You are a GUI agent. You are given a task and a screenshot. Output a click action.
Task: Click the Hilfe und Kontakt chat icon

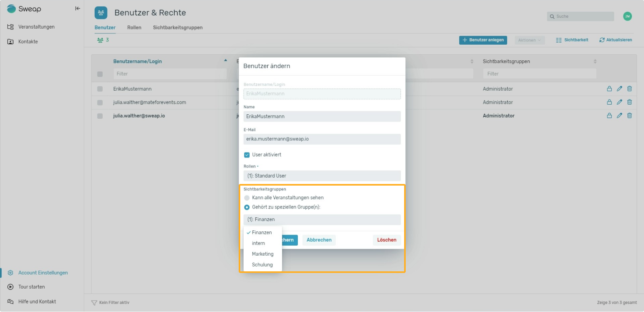10,302
